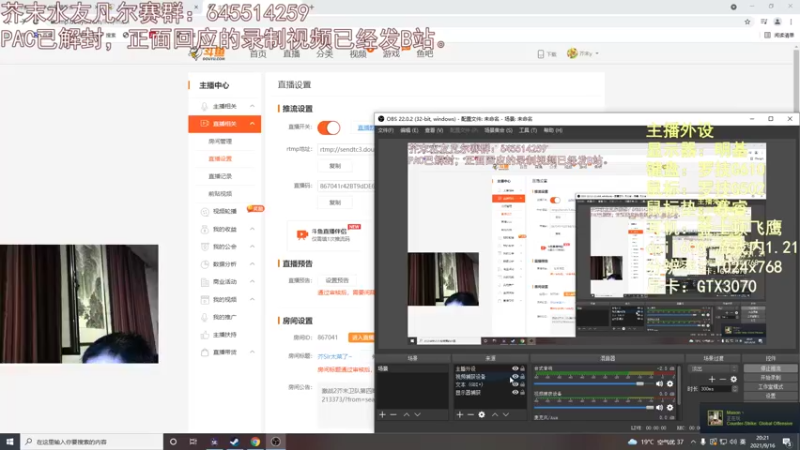Remove scene transition with minus icon
Image resolution: width=800 pixels, height=450 pixels.
[722, 379]
